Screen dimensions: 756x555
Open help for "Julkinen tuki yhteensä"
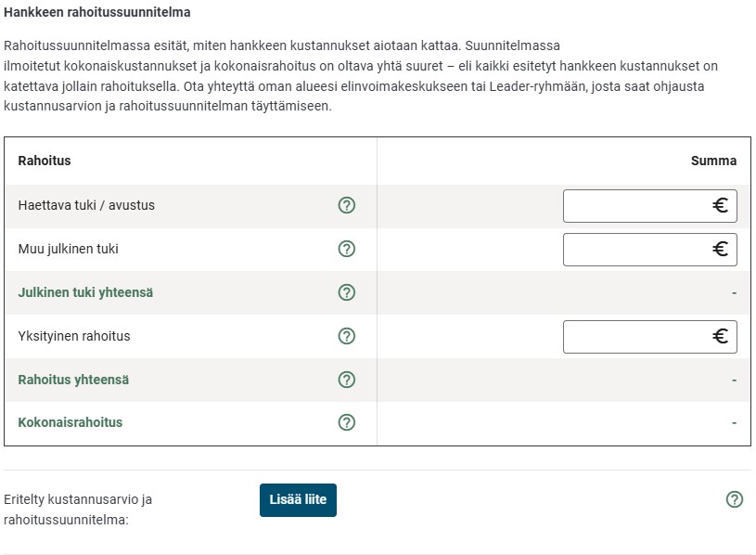(347, 292)
